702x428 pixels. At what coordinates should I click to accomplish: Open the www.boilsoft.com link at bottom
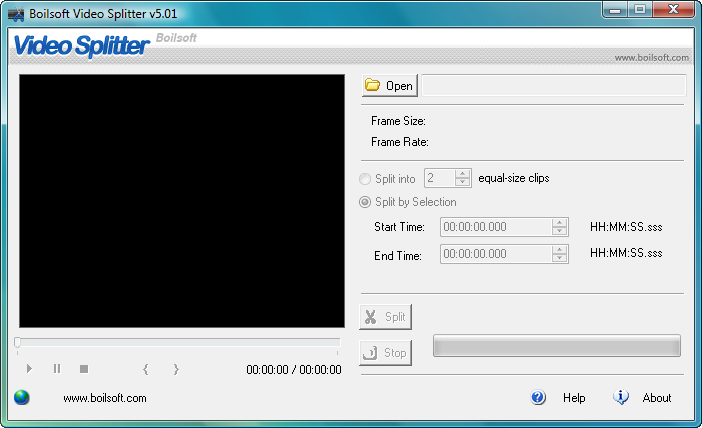click(x=105, y=398)
